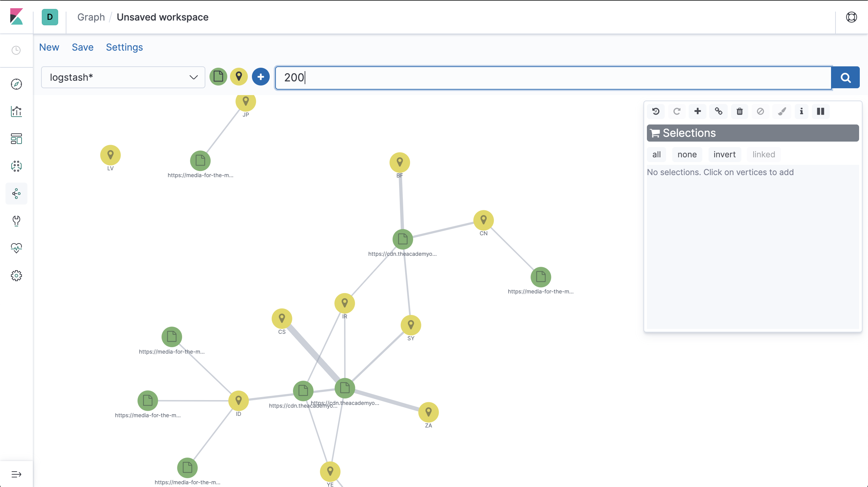Show drill-down info with the i icon
Image resolution: width=868 pixels, height=487 pixels.
(801, 111)
